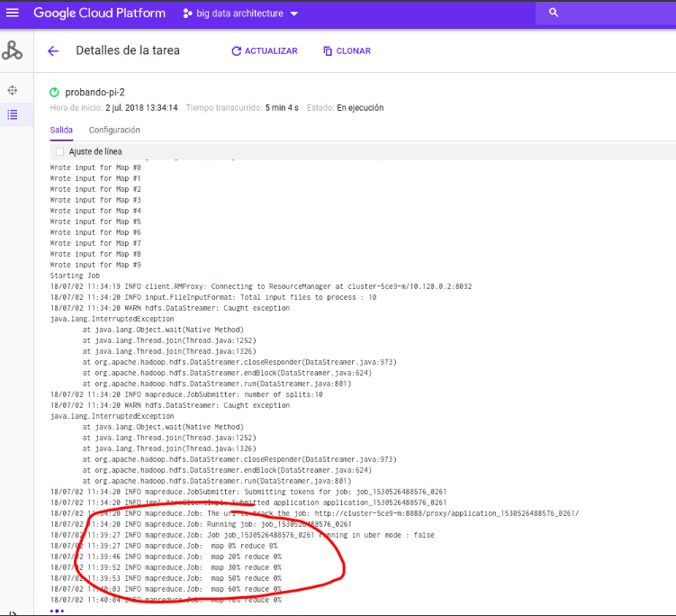Click the log line Starting Job
Image resolution: width=676 pixels, height=616 pixels.
click(75, 276)
